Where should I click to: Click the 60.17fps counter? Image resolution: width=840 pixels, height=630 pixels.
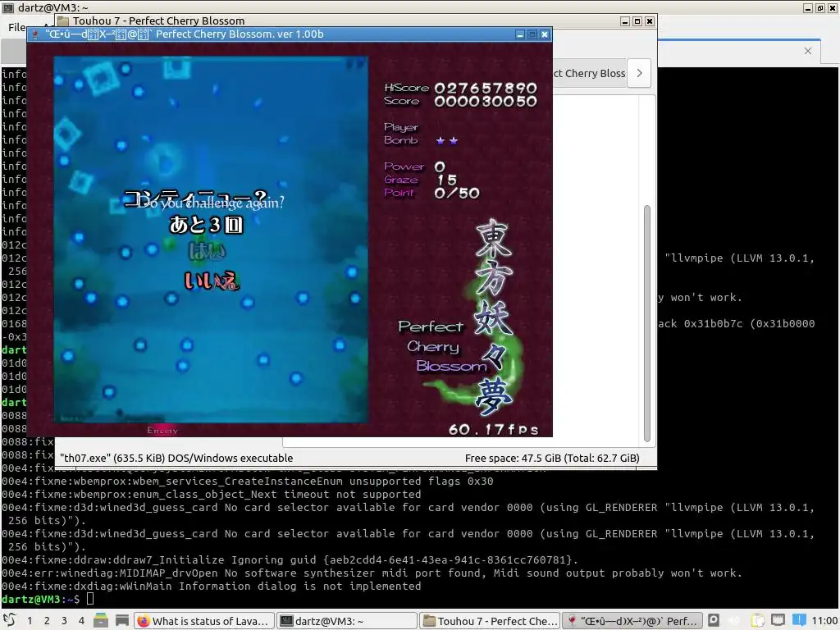(493, 429)
